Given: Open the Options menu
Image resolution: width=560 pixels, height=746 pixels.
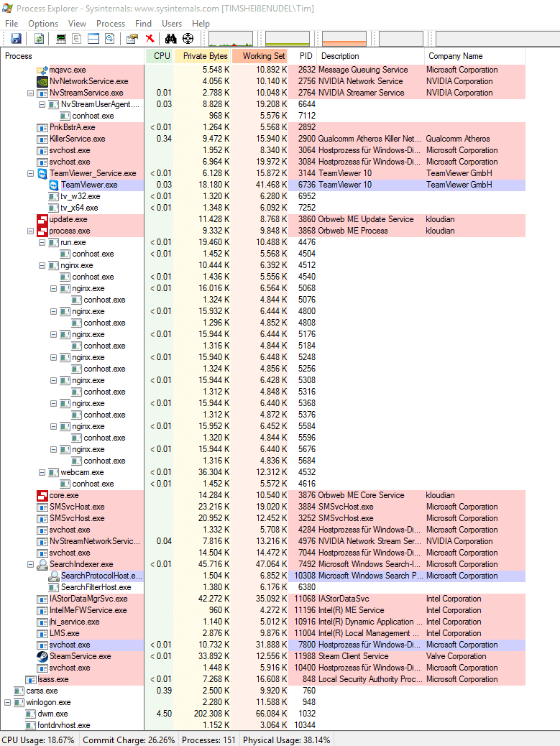Looking at the screenshot, I should 43,23.
